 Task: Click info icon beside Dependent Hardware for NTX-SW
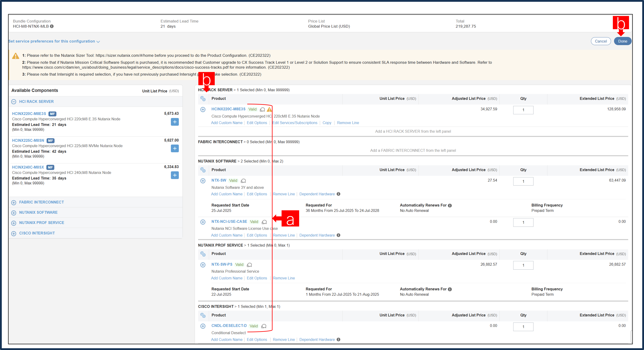[339, 194]
